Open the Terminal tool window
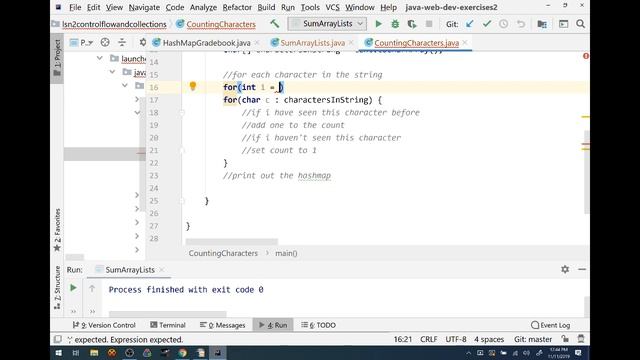 168,325
